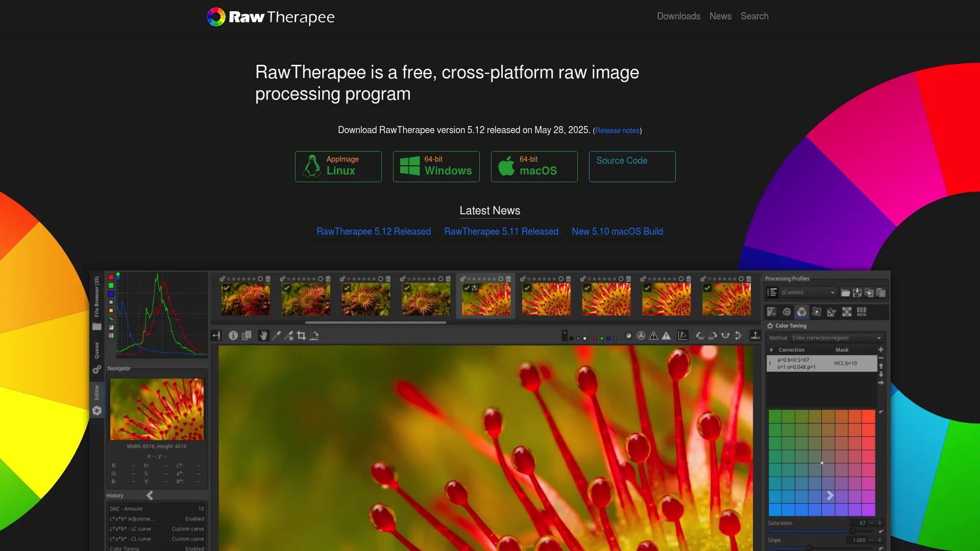Switch to the Queue tab
The height and width of the screenshot is (551, 980).
click(96, 358)
